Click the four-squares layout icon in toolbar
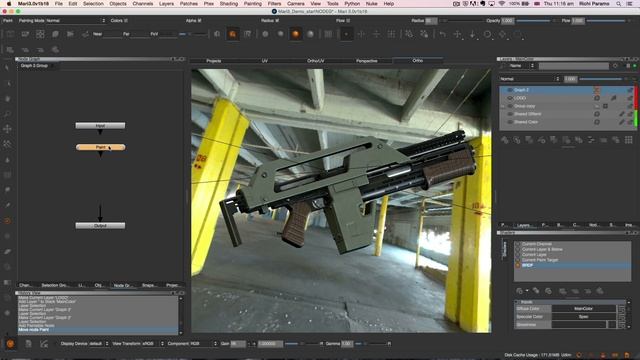 tap(40, 34)
